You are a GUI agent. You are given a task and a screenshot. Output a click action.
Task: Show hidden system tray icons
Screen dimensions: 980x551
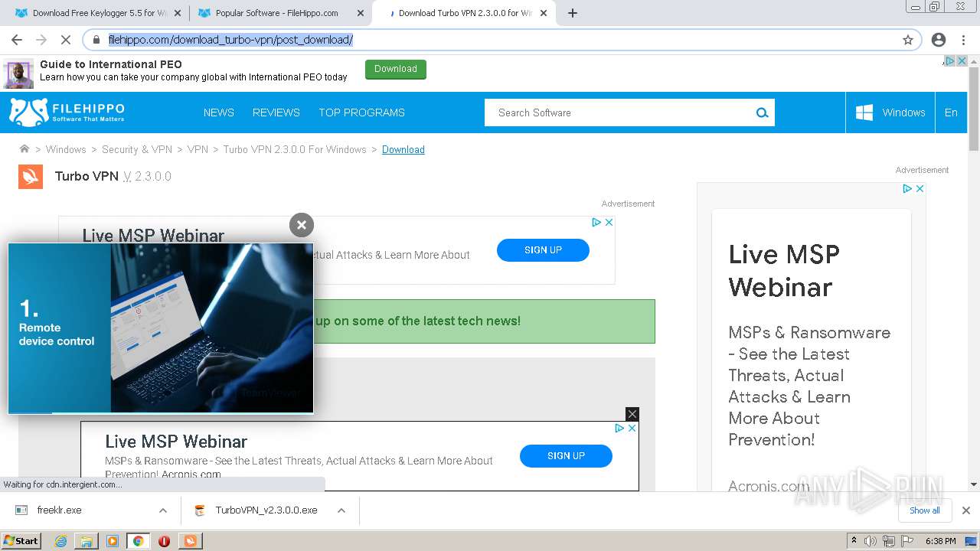(x=854, y=541)
